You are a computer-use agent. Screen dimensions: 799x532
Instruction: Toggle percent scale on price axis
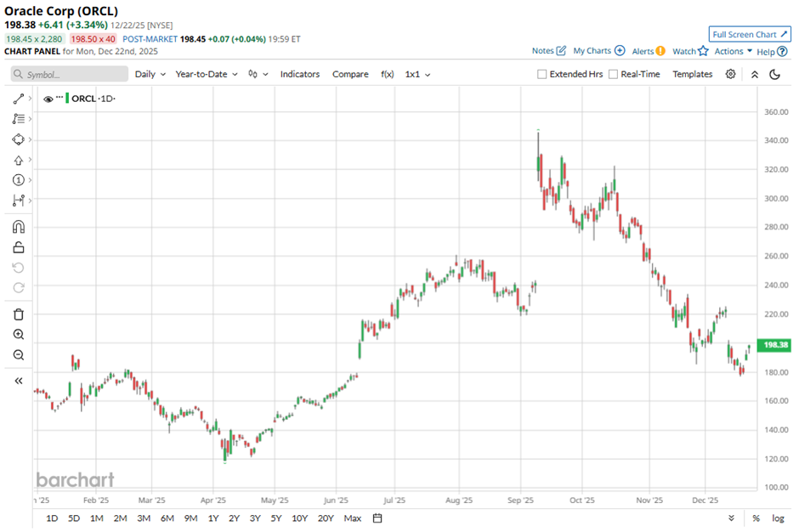(756, 518)
